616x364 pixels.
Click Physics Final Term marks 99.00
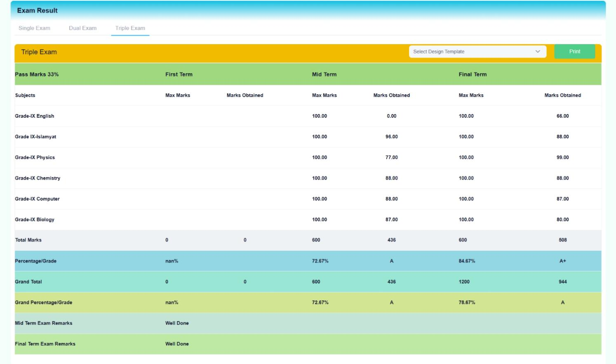click(562, 157)
